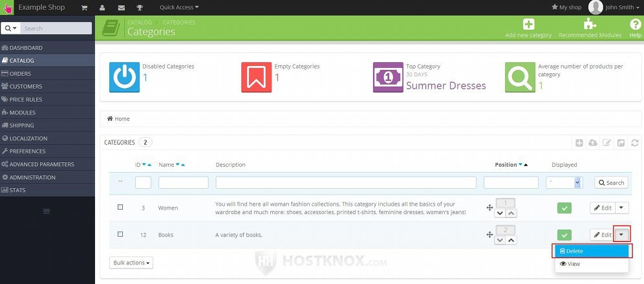Expand actions arrow beside Women Edit

coord(621,208)
